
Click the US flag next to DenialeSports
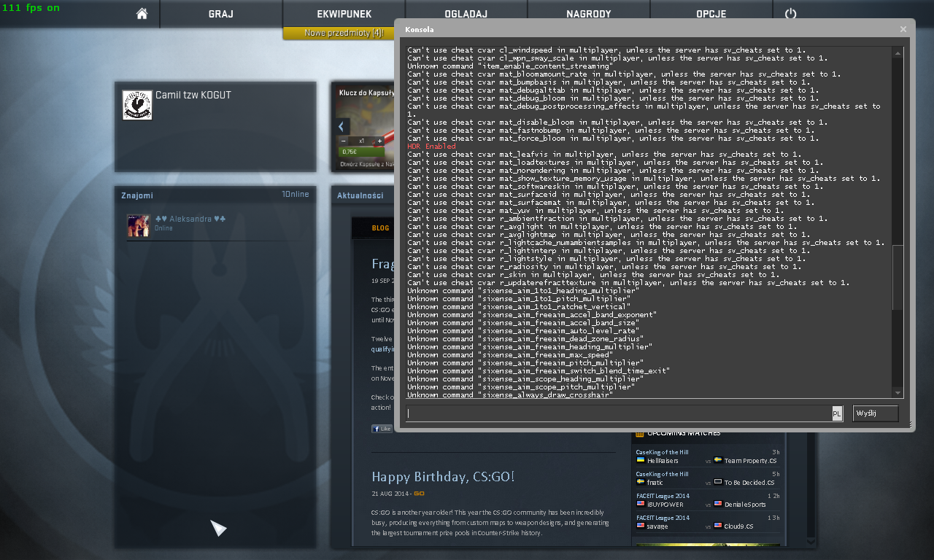718,504
